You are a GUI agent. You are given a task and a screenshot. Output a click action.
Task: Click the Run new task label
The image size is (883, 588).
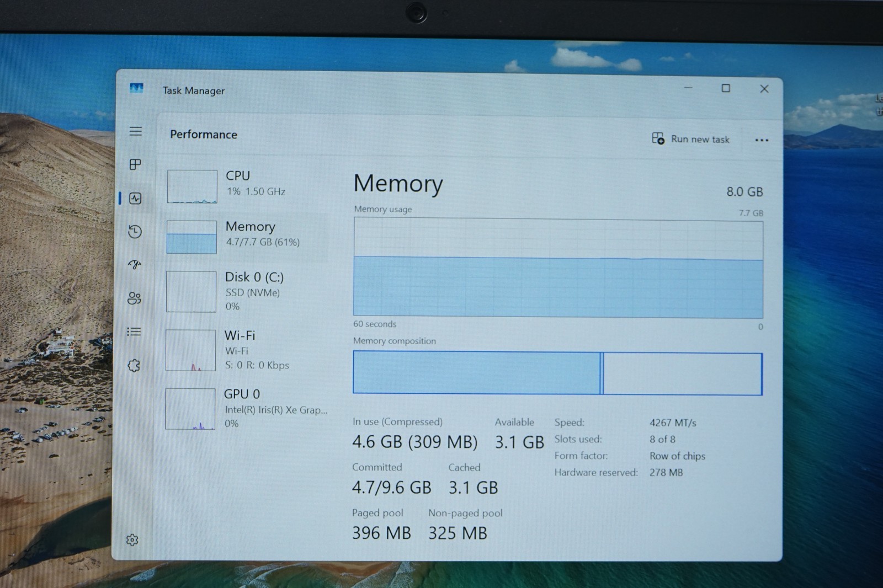pyautogui.click(x=700, y=140)
